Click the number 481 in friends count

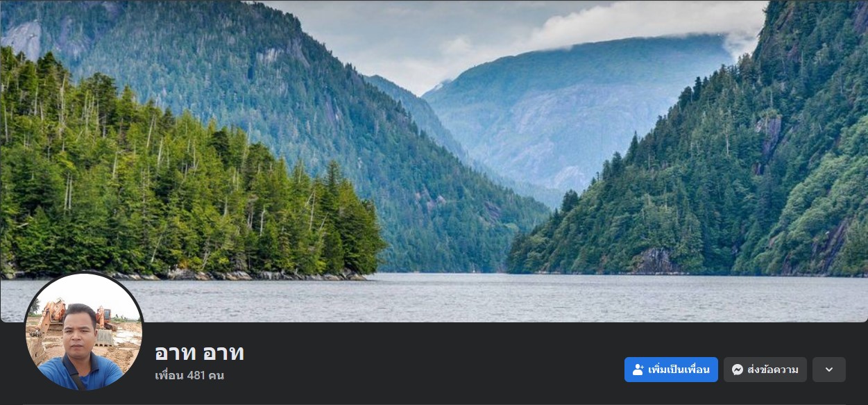197,376
